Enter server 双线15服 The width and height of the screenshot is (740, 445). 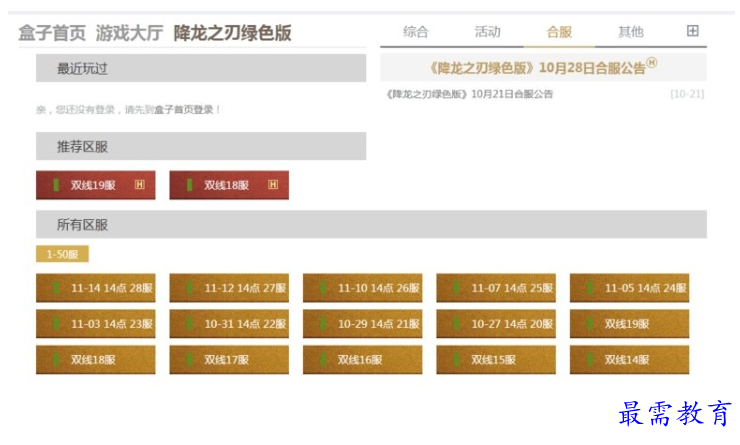(x=496, y=360)
